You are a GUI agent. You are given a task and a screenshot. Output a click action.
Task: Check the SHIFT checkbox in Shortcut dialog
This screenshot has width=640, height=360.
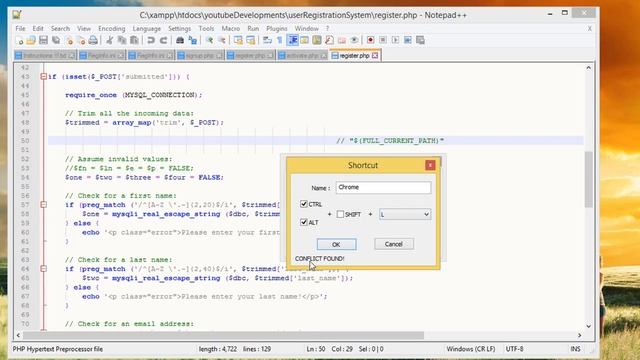(340, 214)
